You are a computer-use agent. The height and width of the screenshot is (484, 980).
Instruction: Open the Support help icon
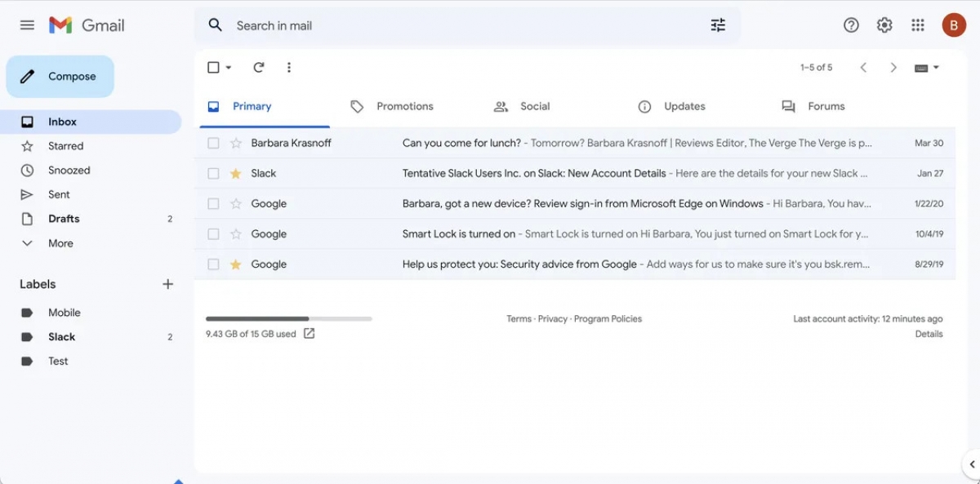click(851, 25)
